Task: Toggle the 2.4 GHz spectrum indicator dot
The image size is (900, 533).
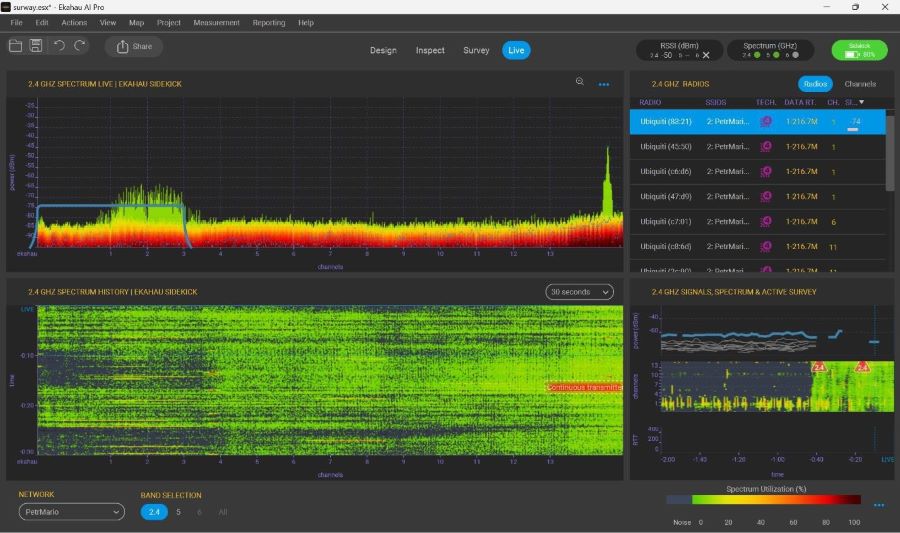Action: [757, 55]
